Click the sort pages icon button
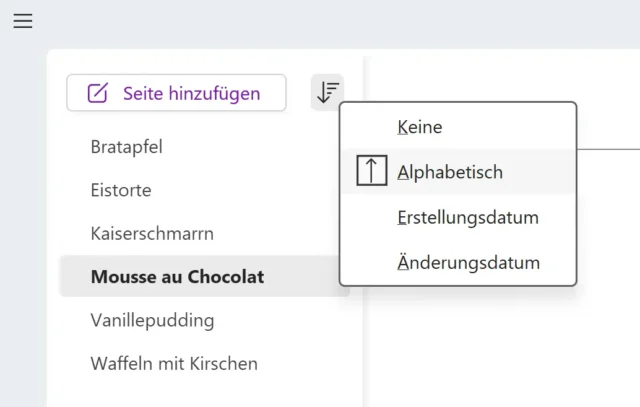 click(x=327, y=93)
